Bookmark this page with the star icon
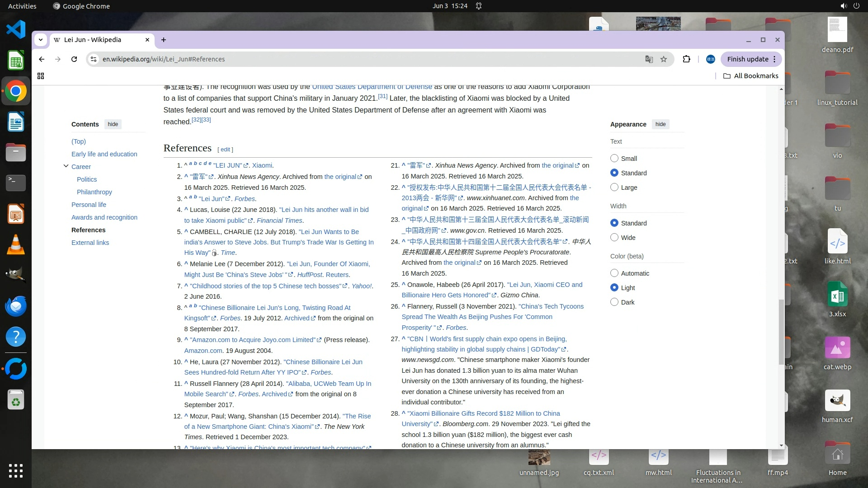Viewport: 868px width, 488px height. click(x=664, y=59)
